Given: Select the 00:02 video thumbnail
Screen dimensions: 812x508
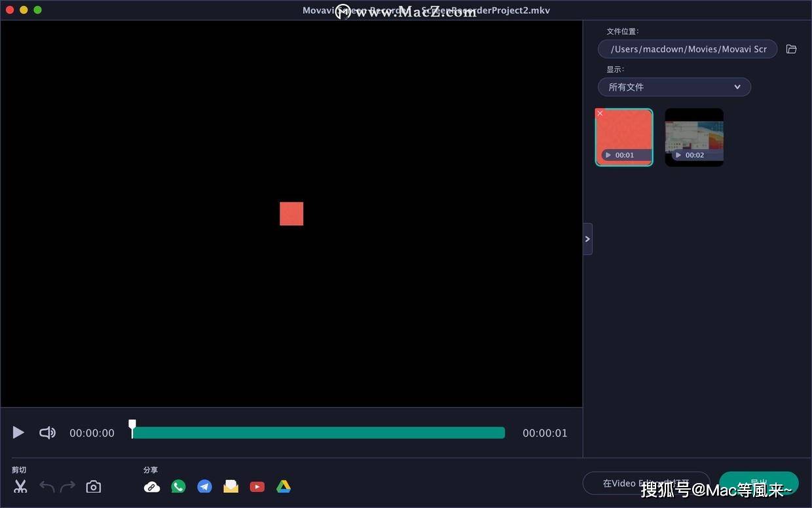Looking at the screenshot, I should [694, 136].
